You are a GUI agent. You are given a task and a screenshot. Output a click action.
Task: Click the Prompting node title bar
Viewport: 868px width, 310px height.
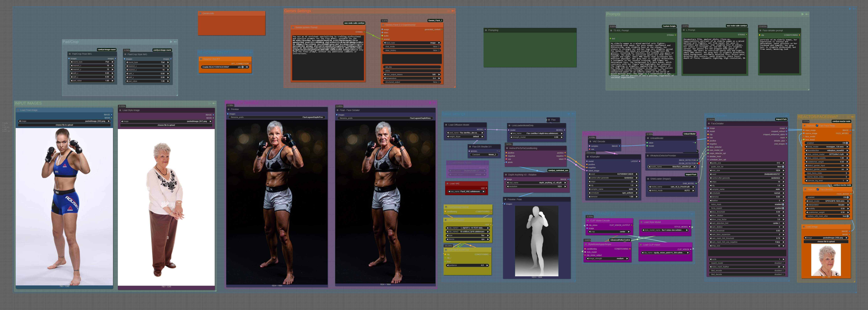[493, 30]
